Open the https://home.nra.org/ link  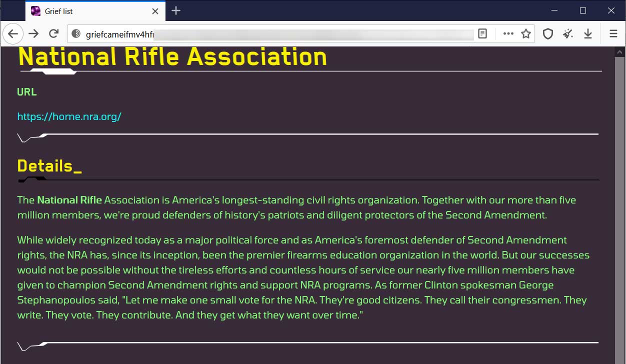[x=69, y=116]
